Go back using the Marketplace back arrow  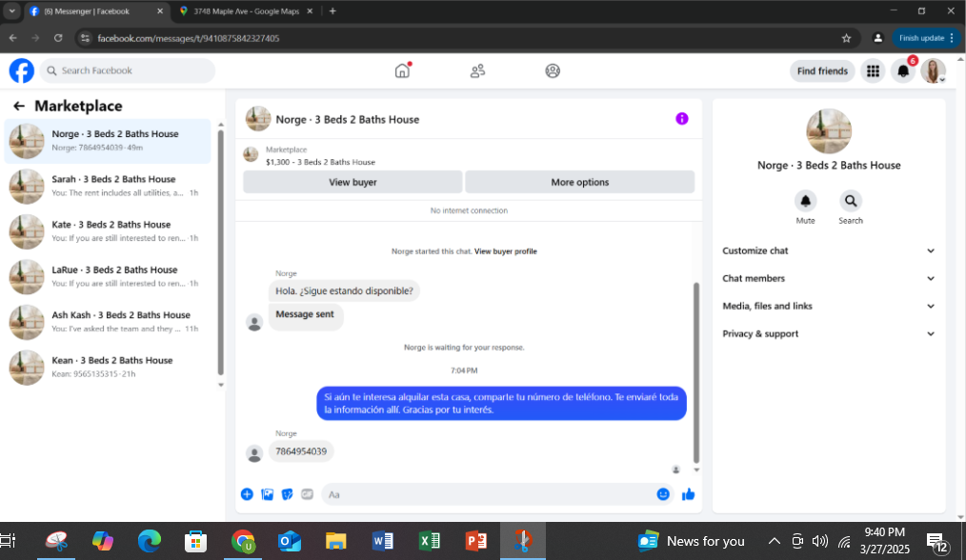19,106
